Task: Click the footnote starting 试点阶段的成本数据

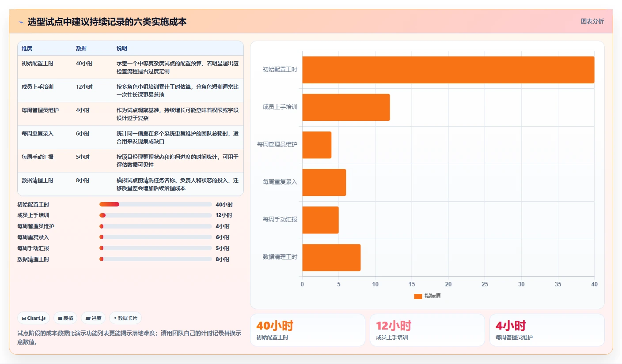Action: pyautogui.click(x=129, y=338)
